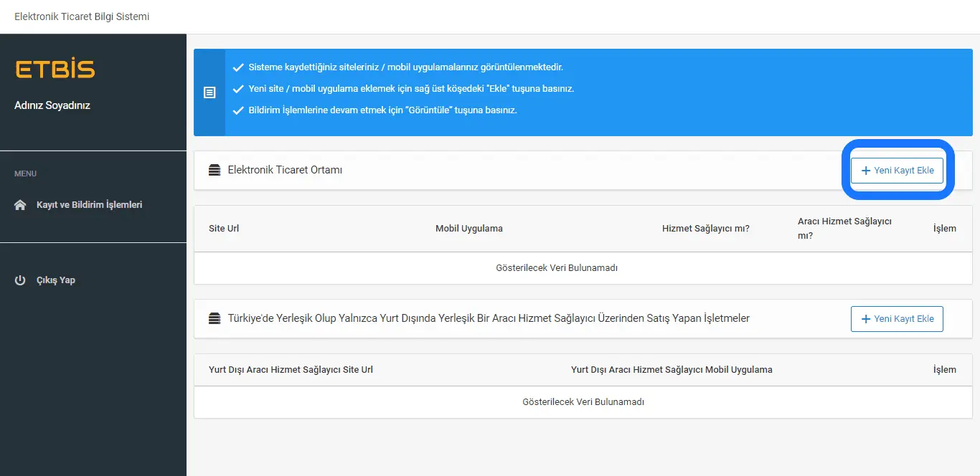Click the "Site Url" column header in first table
This screenshot has height=476, width=980.
click(224, 229)
